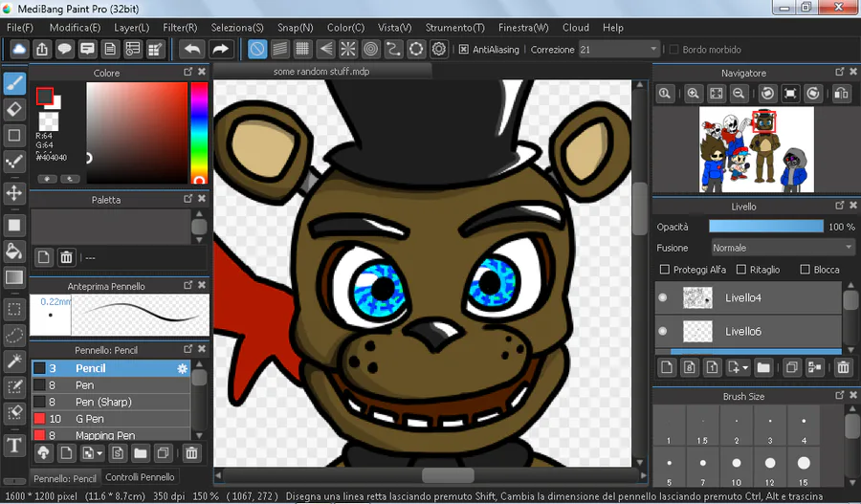Toggle the AntiAliasing checkbox

(x=464, y=50)
